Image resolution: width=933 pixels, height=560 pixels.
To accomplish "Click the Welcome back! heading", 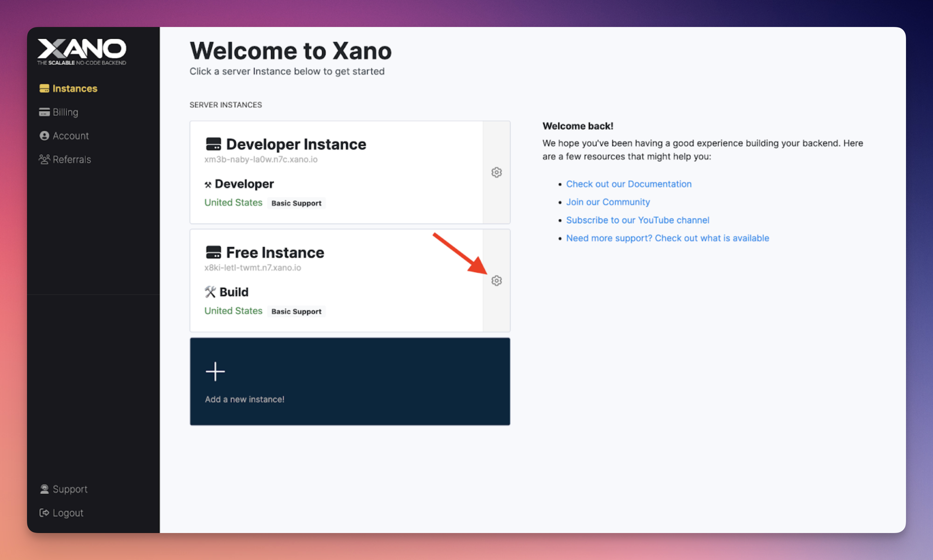I will [x=578, y=126].
